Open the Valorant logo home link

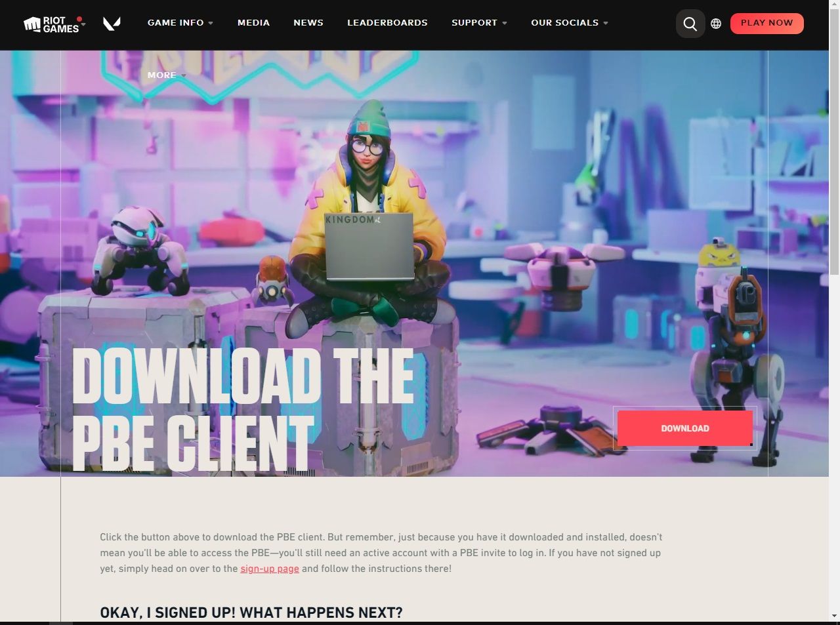point(112,24)
